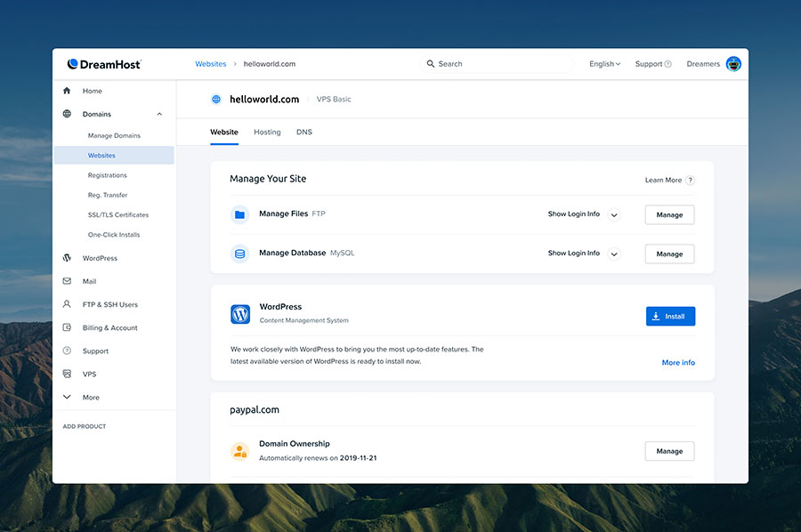
Task: Open the DNS tab
Action: [303, 132]
